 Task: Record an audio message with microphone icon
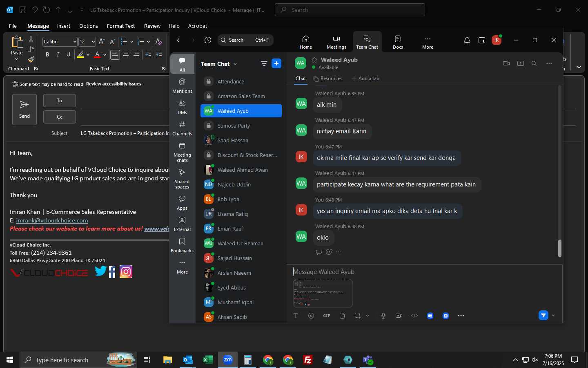pyautogui.click(x=383, y=316)
